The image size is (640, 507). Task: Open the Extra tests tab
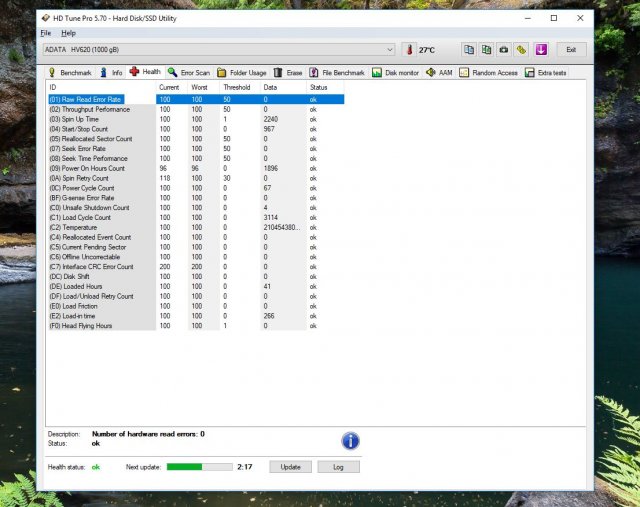(546, 73)
